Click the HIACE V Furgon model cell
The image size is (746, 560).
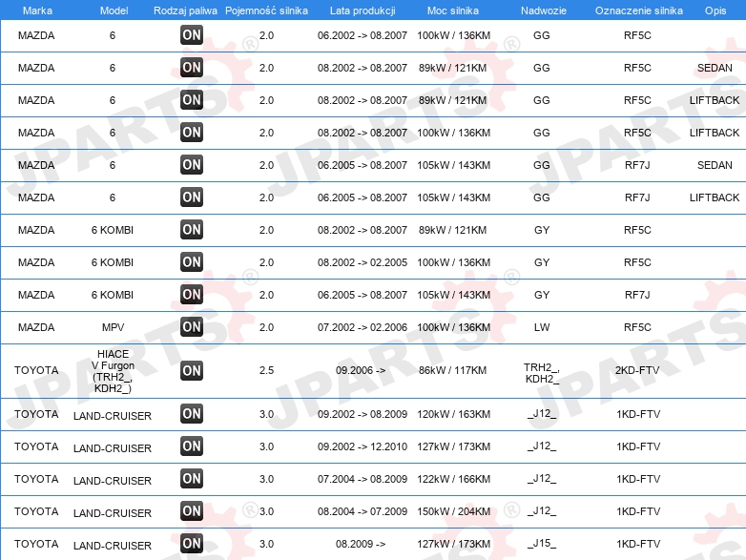[113, 371]
